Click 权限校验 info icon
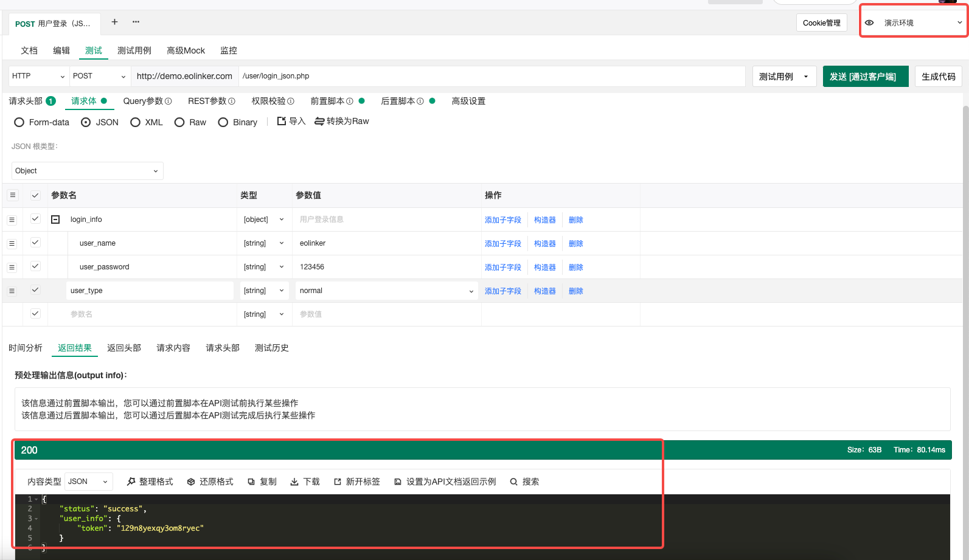Screen dimensions: 969x560 (291, 102)
